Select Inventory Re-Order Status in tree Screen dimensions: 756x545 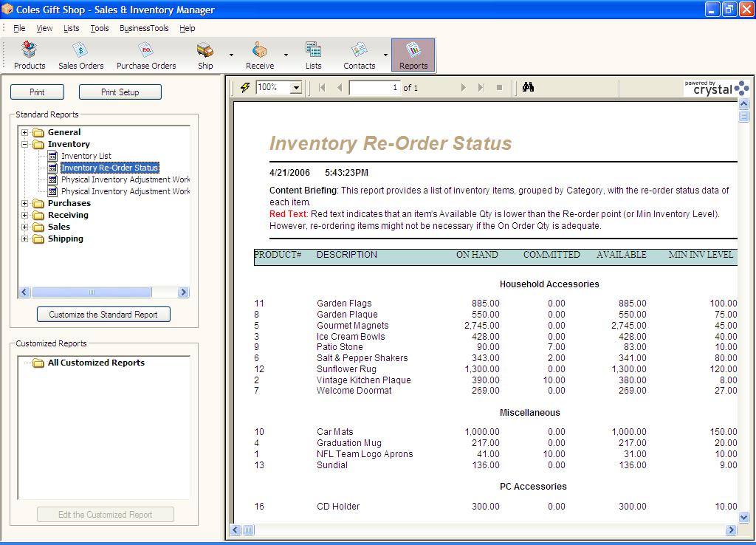[109, 168]
